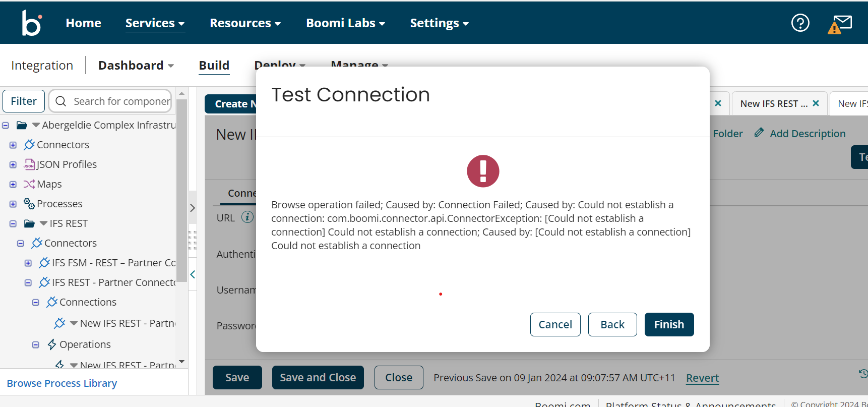Click the IFS REST Partner Connector plug icon
This screenshot has width=868, height=407.
click(44, 282)
